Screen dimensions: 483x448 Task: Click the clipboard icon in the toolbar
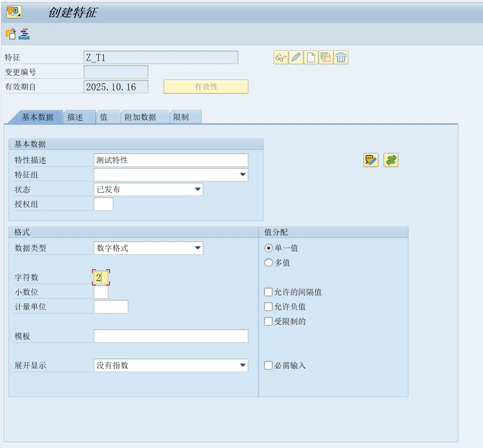(x=11, y=34)
